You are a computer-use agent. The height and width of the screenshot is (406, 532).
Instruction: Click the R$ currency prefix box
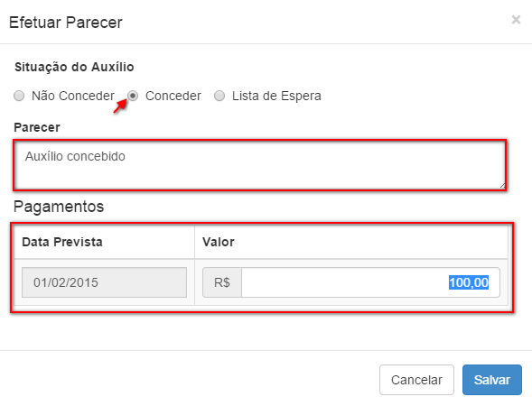tap(222, 282)
